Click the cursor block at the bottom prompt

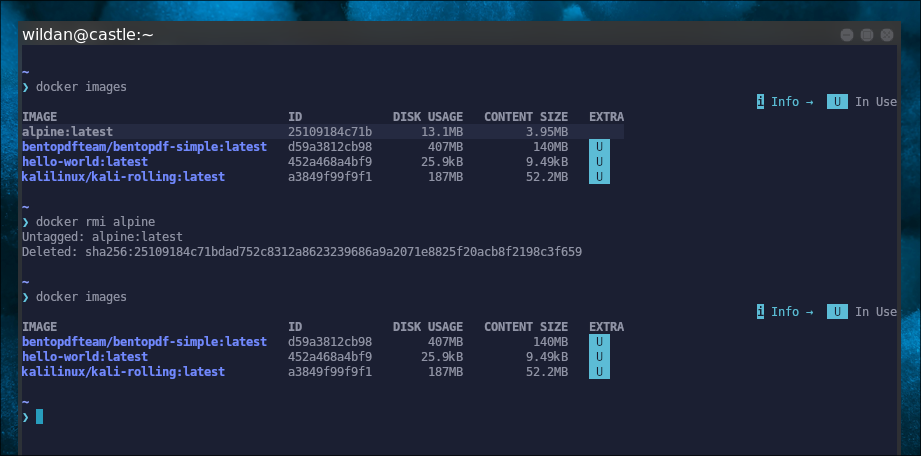(39, 417)
